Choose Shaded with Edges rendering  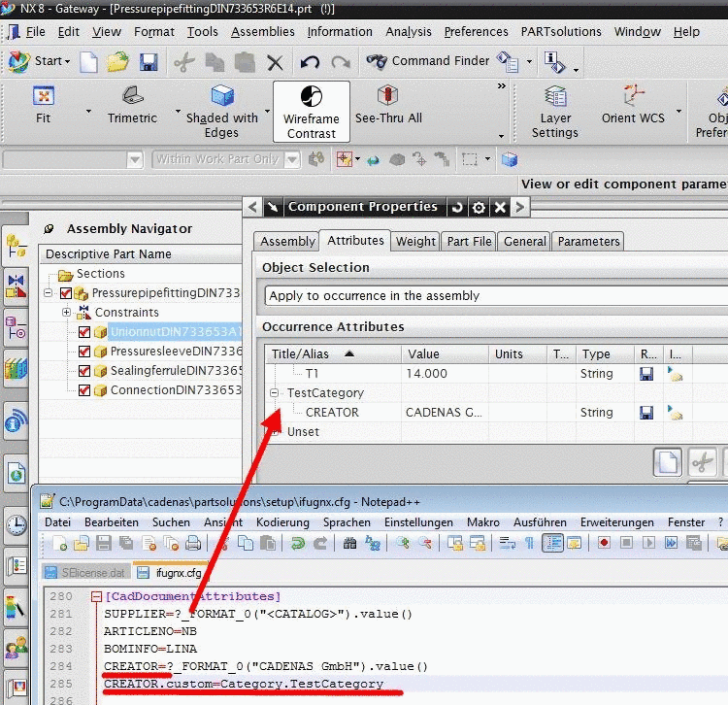pyautogui.click(x=222, y=112)
